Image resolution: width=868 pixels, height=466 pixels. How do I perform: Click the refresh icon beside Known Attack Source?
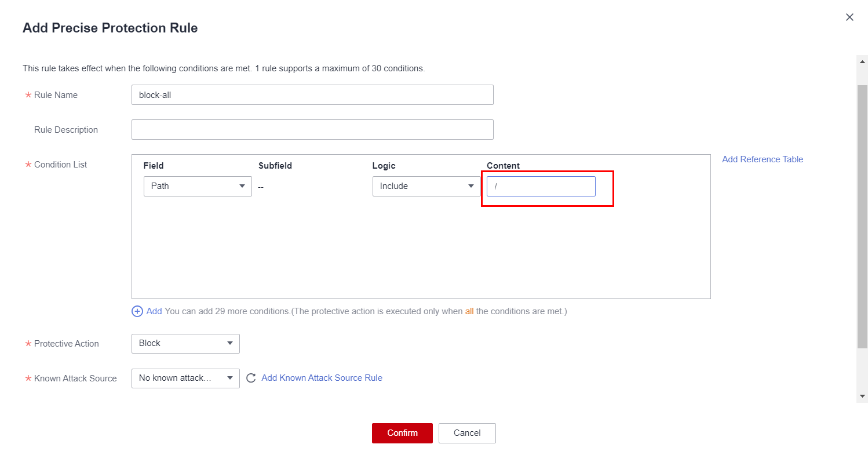tap(251, 378)
